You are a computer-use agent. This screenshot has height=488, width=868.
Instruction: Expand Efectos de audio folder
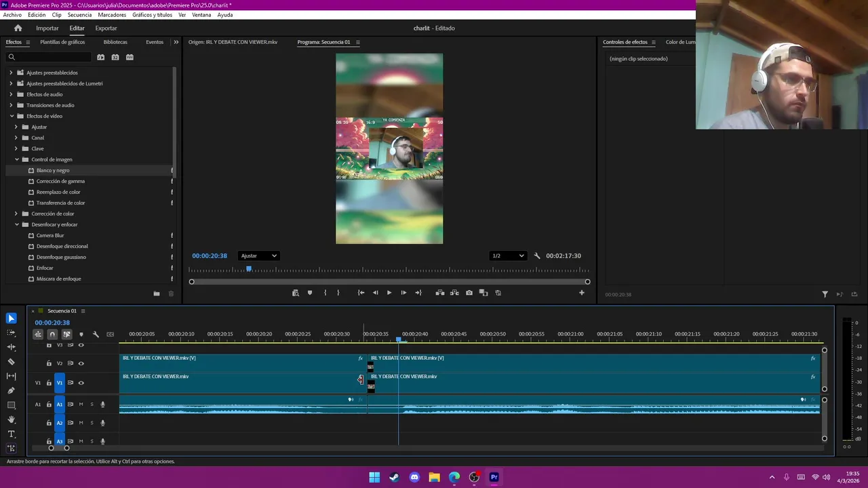11,94
